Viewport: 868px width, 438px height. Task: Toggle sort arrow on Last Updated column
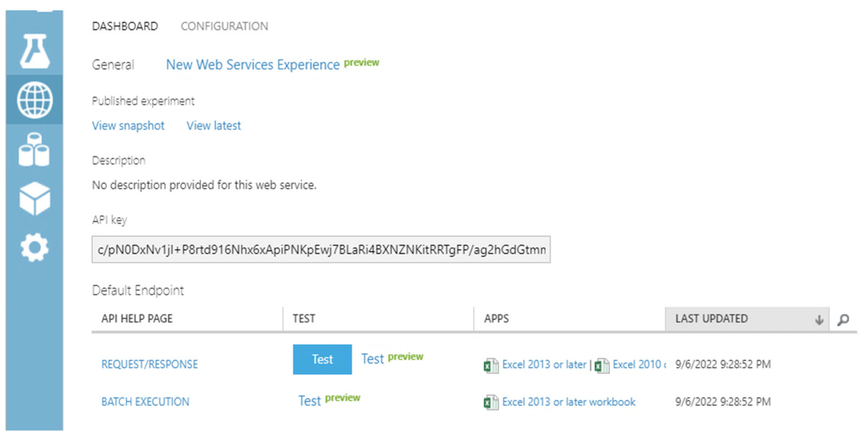click(819, 319)
